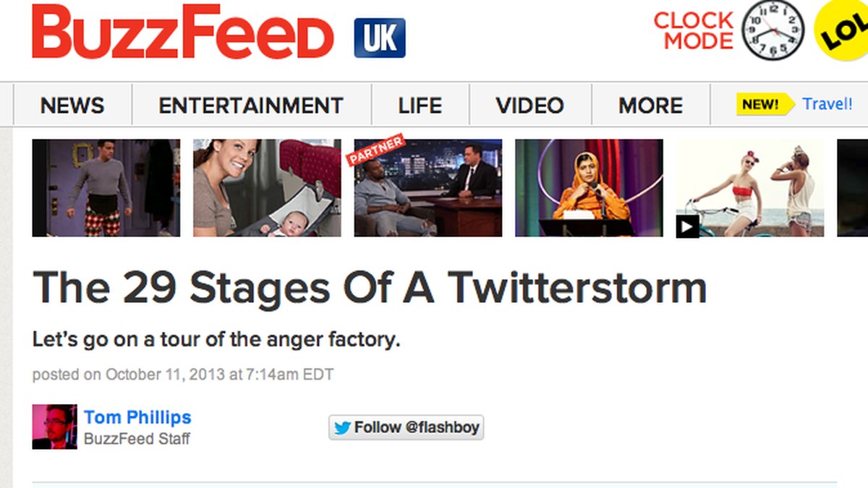Image resolution: width=868 pixels, height=488 pixels.
Task: Click the red PARTNER ribbon
Action: [375, 150]
